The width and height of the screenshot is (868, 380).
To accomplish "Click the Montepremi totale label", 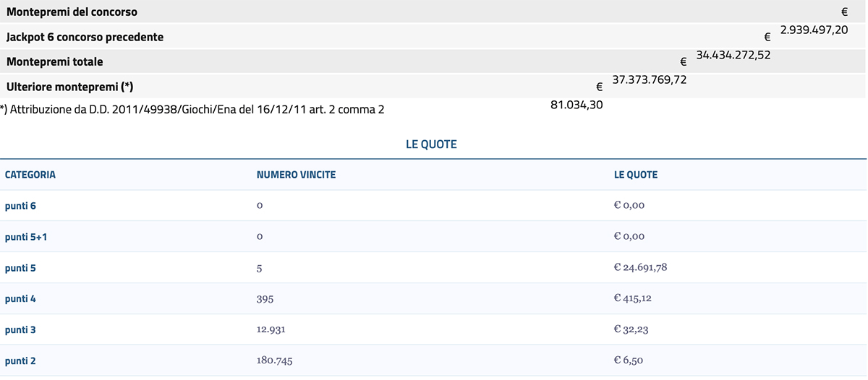I will tap(54, 61).
